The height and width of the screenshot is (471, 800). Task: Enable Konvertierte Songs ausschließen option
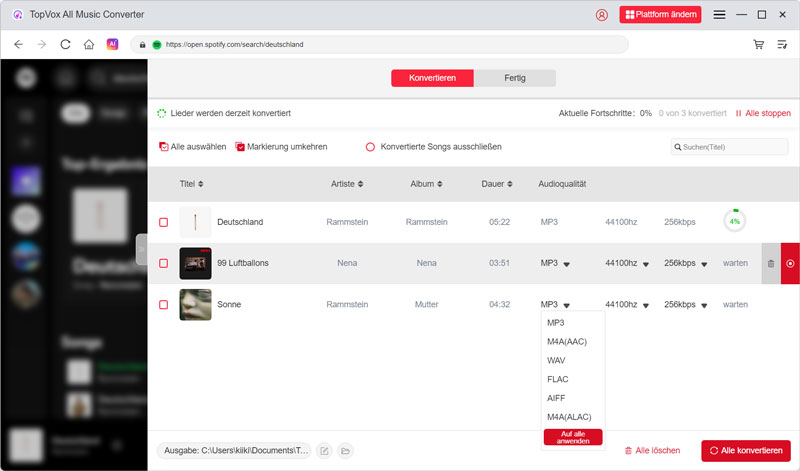tap(370, 147)
